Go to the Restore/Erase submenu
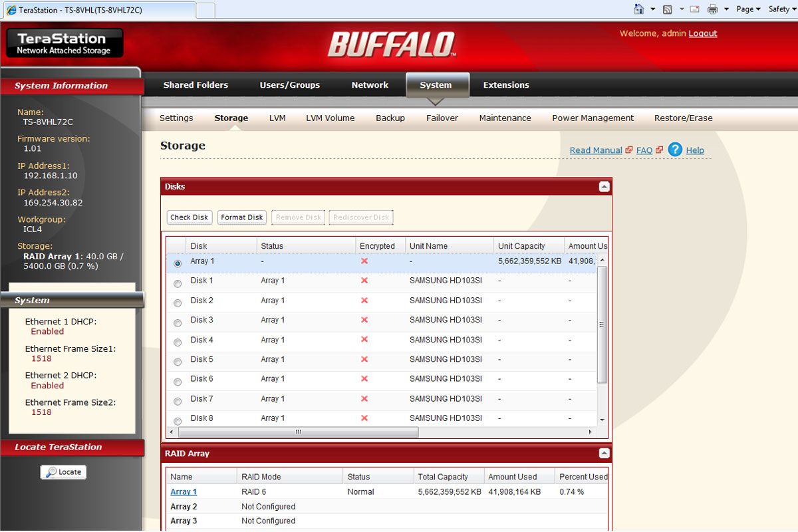This screenshot has width=798, height=532. 684,118
